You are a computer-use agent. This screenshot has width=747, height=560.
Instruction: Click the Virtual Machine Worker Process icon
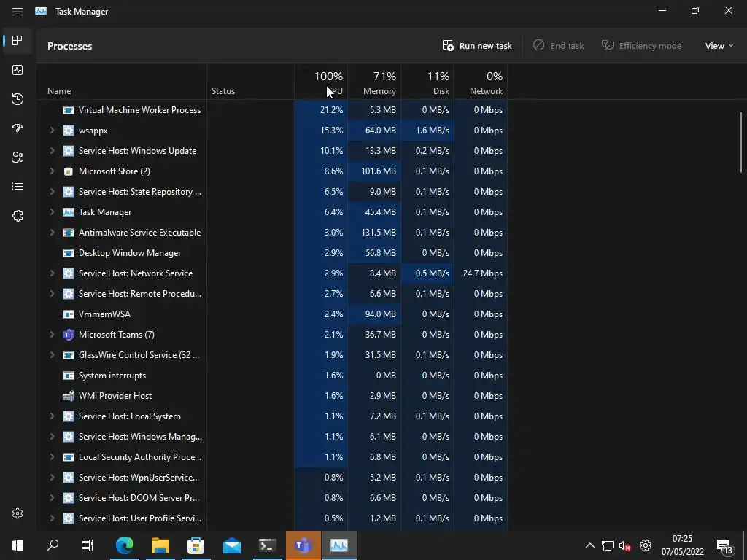tap(69, 110)
